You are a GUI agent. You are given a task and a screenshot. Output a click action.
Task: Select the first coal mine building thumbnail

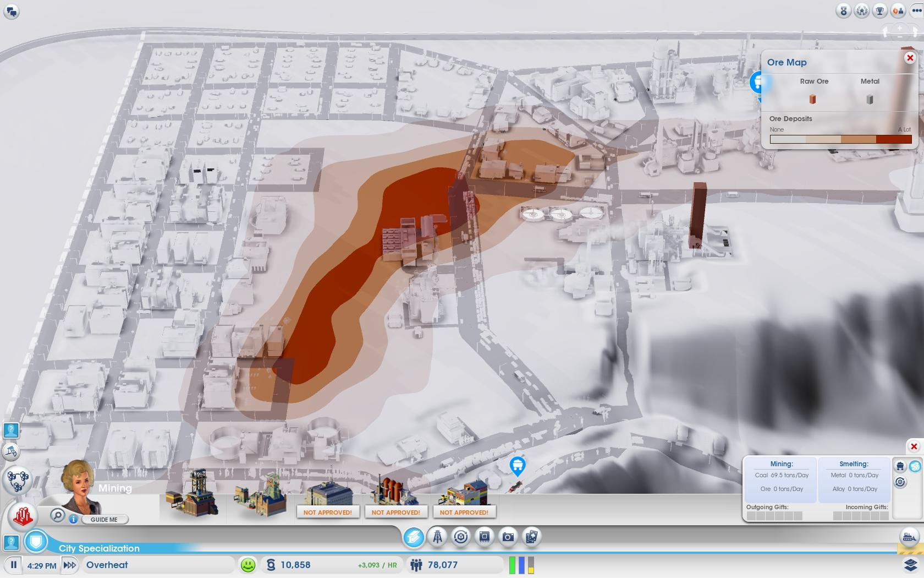point(193,493)
